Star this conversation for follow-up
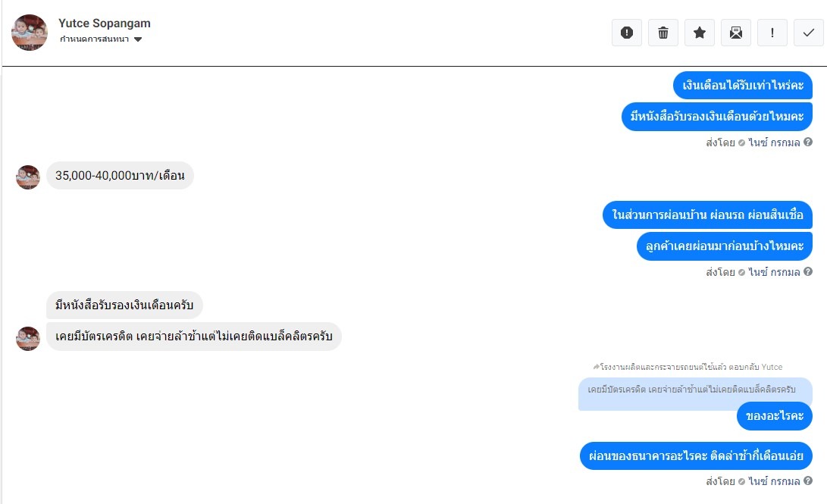Image resolution: width=827 pixels, height=504 pixels. coord(700,33)
